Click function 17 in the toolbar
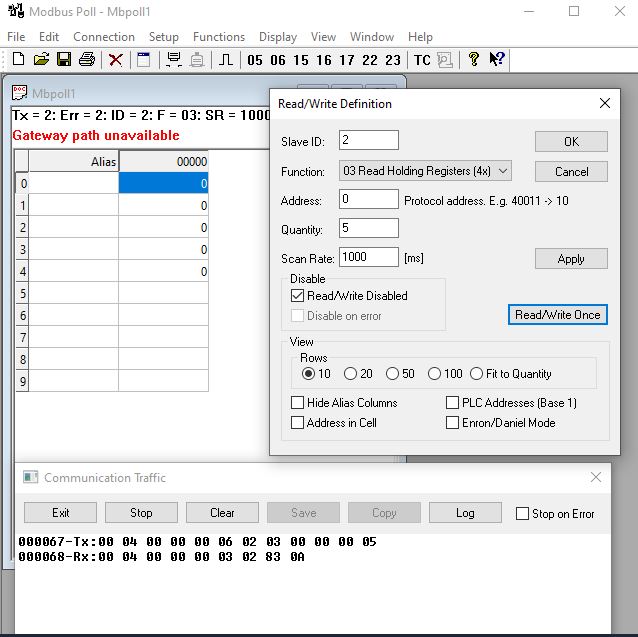 347,60
